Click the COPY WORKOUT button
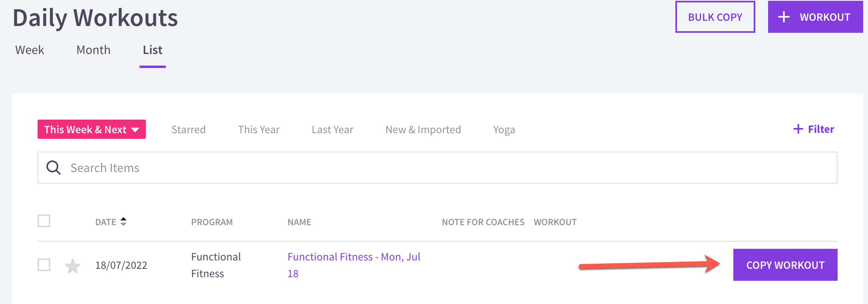 point(785,265)
